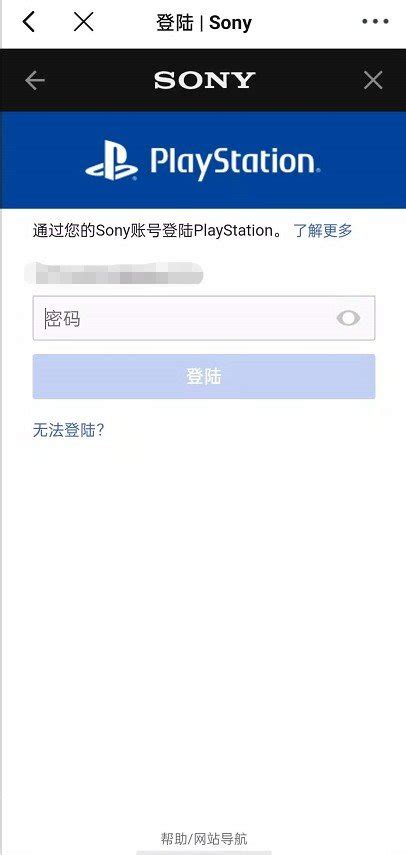
Task: Click the 登陆 | Sony page title
Action: (204, 23)
